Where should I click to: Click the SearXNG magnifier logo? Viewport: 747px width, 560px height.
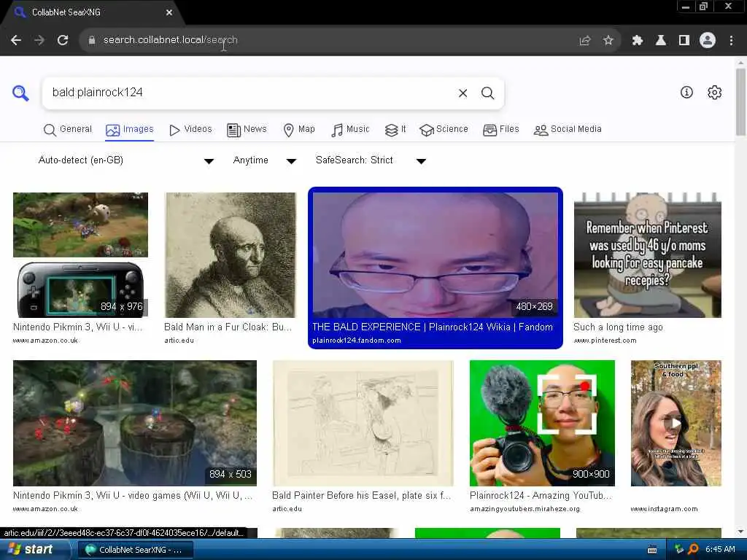click(x=20, y=93)
